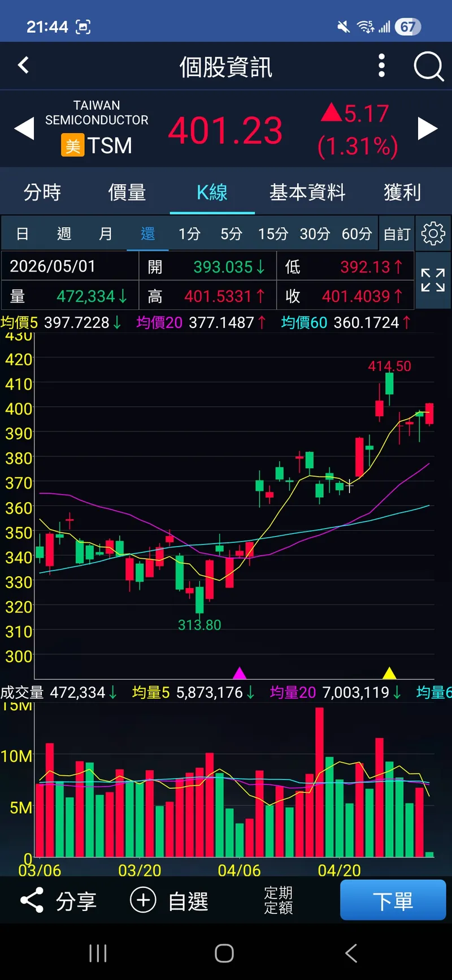The width and height of the screenshot is (452, 980).
Task: Tap 均量20 volume average label
Action: pos(293,692)
